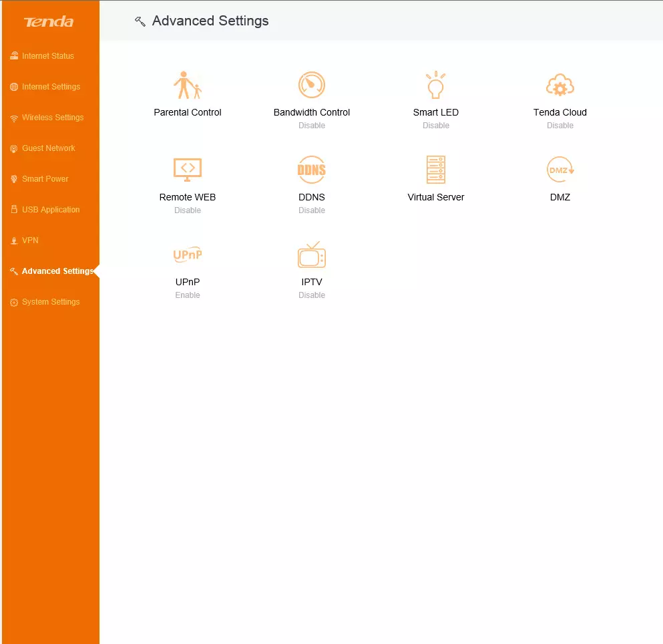Click the UPnP icon

(188, 255)
